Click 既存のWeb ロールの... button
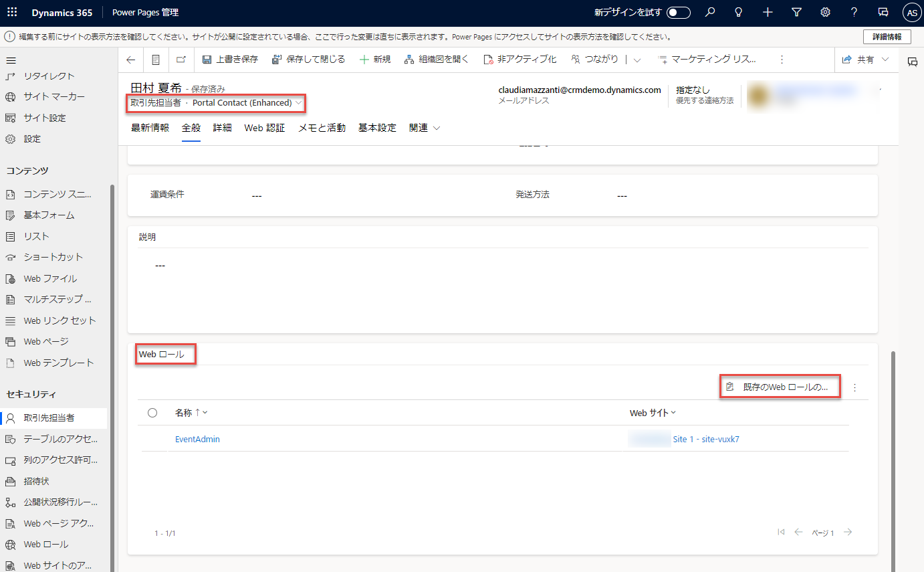 pos(779,387)
